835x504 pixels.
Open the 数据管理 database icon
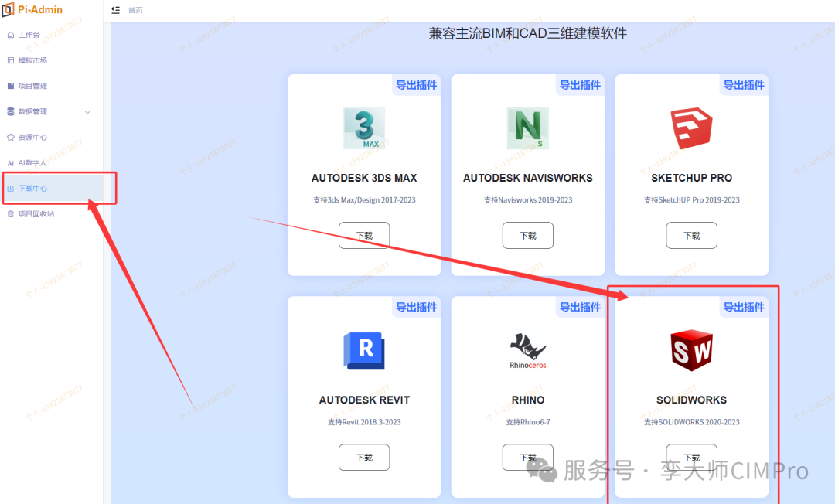[x=11, y=112]
